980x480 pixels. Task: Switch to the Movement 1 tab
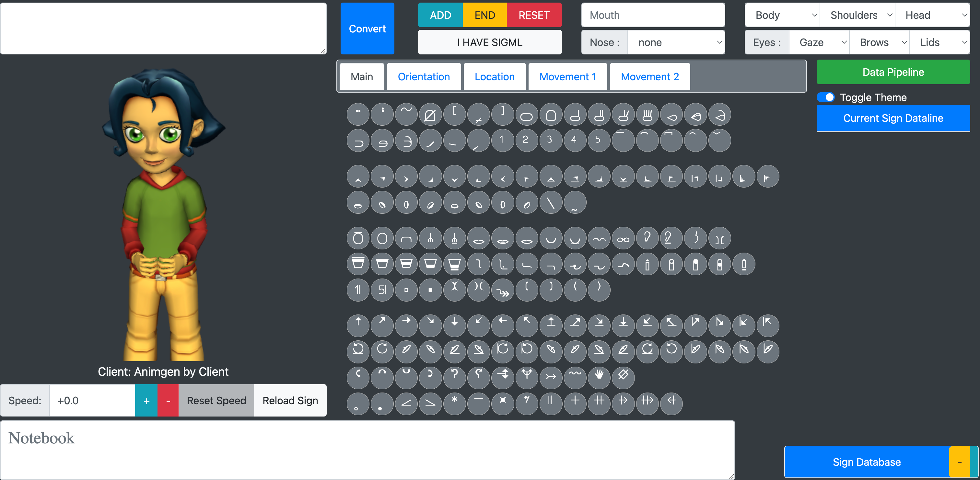click(567, 76)
